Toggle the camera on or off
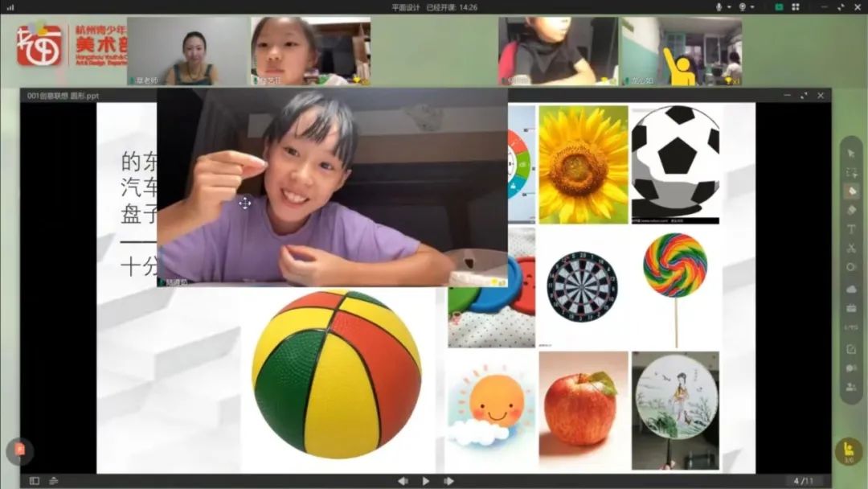Screen dimensions: 868x489 (x=743, y=7)
